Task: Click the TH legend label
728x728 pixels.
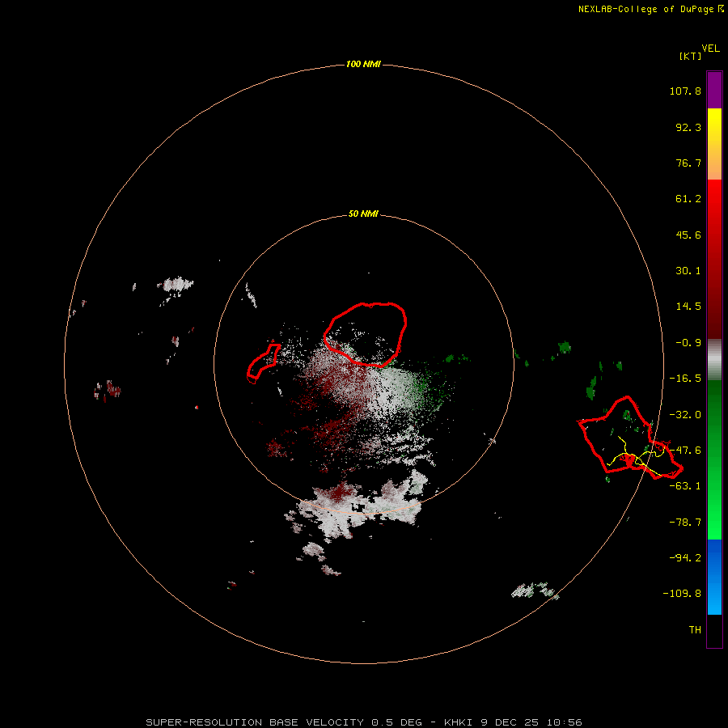Action: [x=695, y=629]
